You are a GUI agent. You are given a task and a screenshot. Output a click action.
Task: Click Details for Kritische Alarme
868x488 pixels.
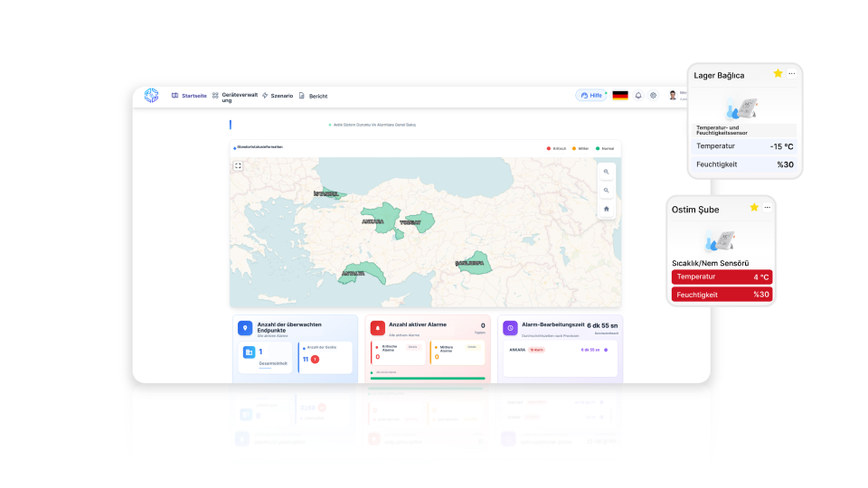[412, 346]
